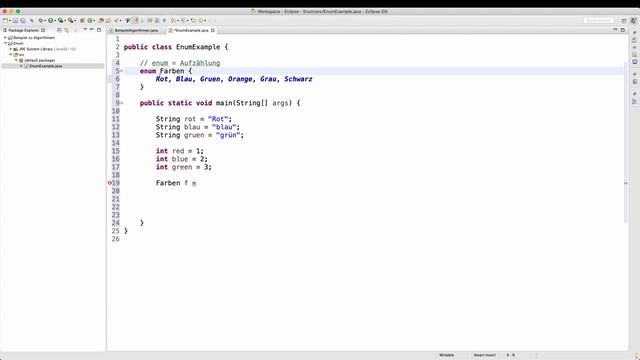Screen dimensions: 640x360
Task: Click the New Java Package icon
Action: (82, 20)
